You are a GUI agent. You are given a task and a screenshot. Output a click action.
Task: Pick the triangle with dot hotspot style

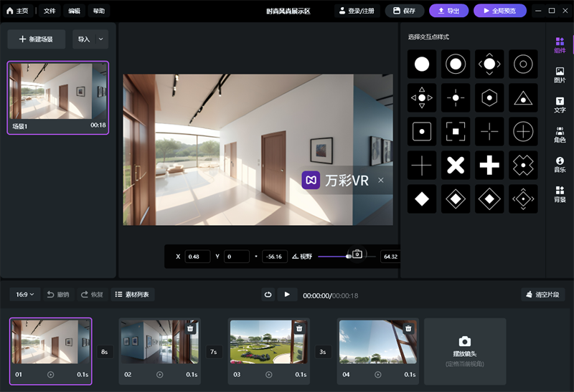point(523,97)
